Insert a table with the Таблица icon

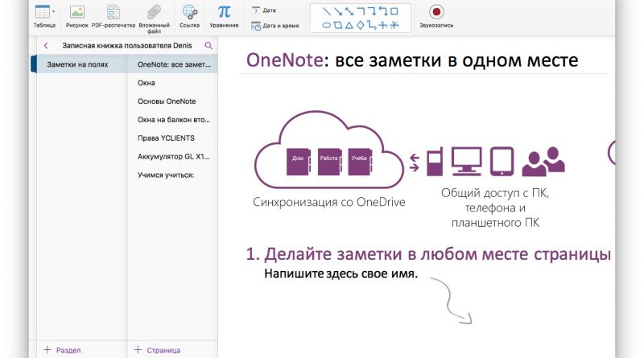click(x=42, y=11)
